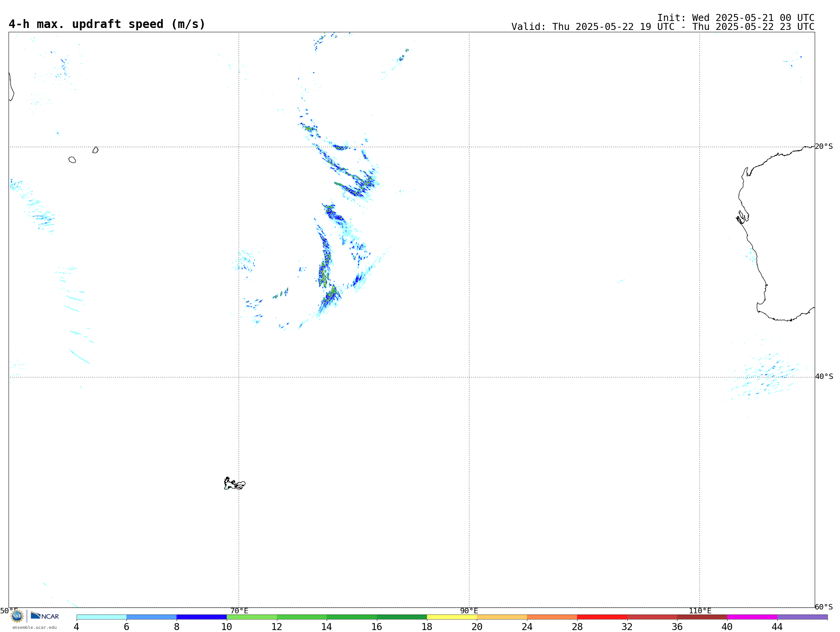Viewport: 840px width, 632px height.
Task: Click the colorbar tick label 28
Action: (x=577, y=627)
